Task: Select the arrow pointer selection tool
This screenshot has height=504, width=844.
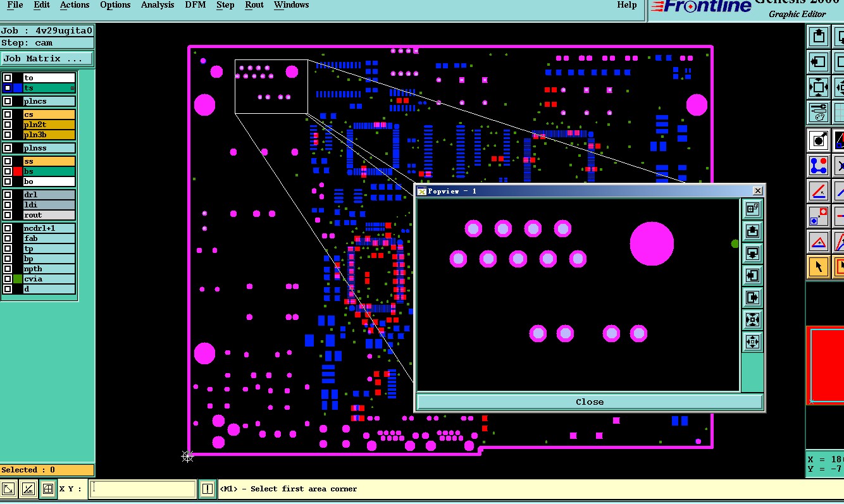Action: coord(819,267)
